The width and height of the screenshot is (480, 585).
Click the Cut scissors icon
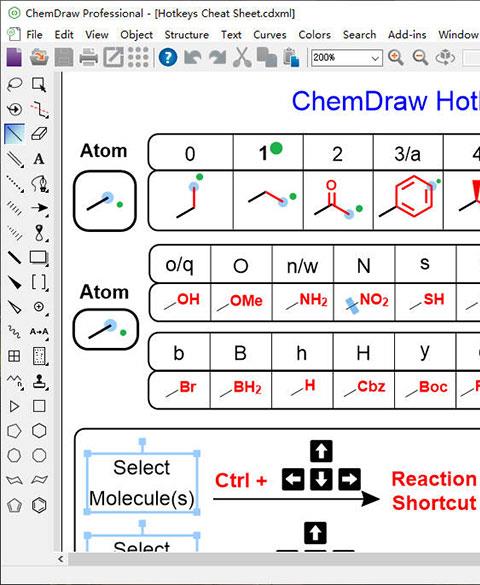click(x=242, y=57)
